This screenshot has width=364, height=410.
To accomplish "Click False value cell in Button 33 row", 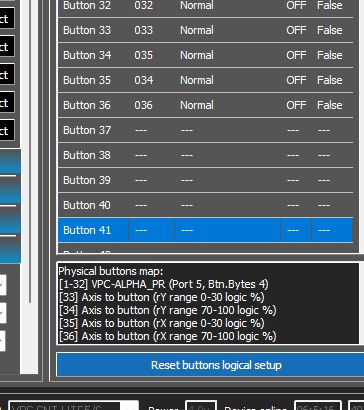I will tap(330, 30).
